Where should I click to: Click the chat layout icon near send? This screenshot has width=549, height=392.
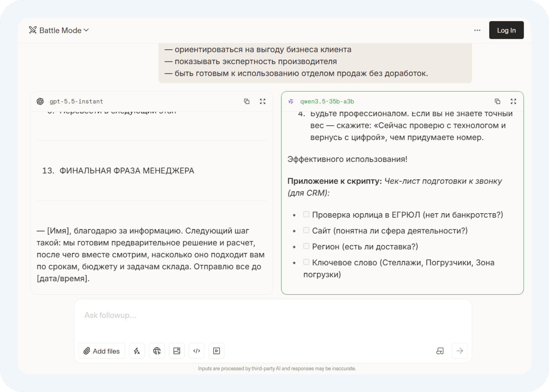click(x=440, y=351)
